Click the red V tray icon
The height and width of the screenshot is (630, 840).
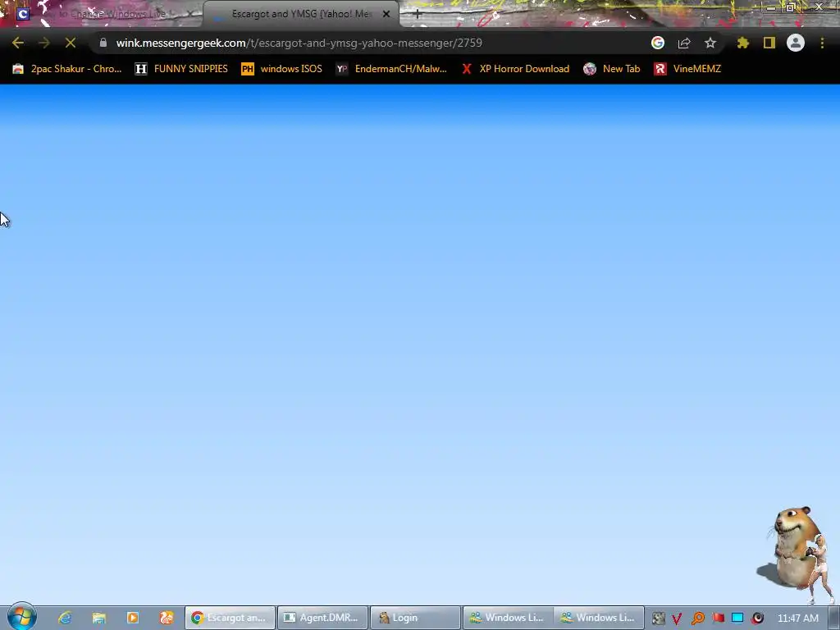[677, 619]
